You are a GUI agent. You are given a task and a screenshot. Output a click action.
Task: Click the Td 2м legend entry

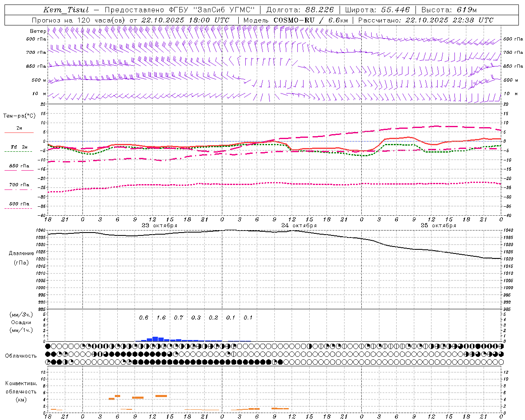coord(19,147)
